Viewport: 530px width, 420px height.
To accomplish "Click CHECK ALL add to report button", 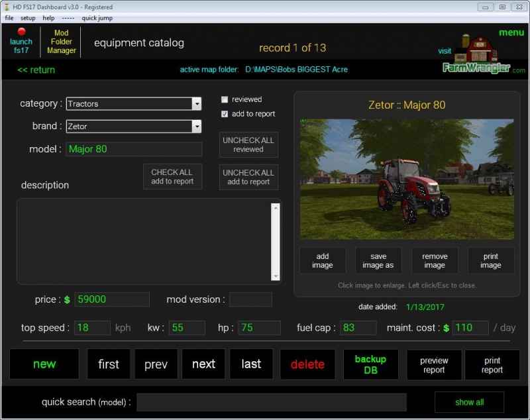I will click(x=172, y=176).
